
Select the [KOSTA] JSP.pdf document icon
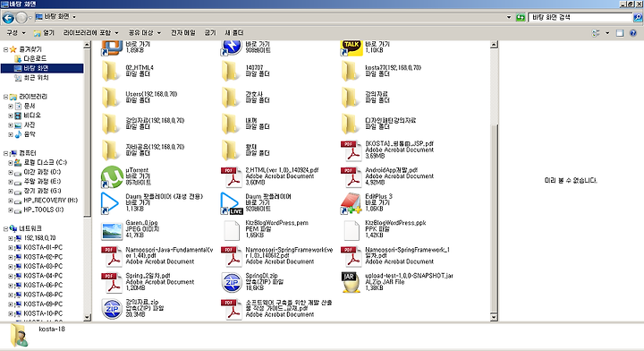tap(352, 150)
